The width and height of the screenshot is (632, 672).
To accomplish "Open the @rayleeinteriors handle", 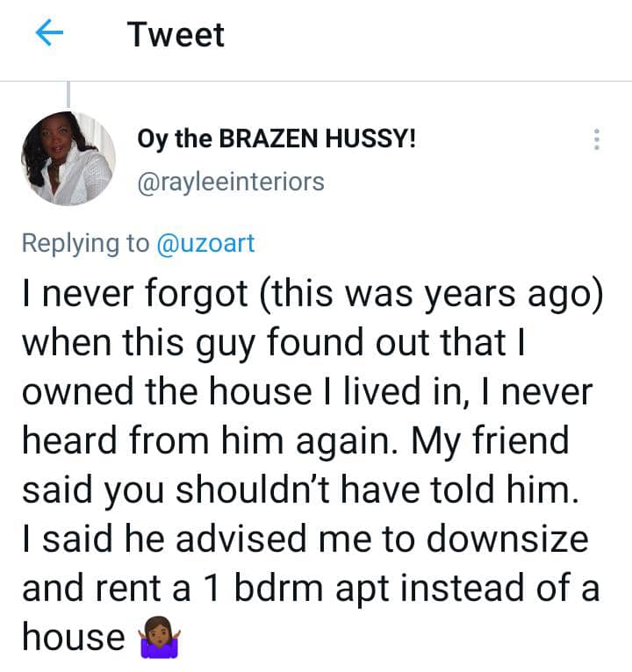I will pyautogui.click(x=231, y=182).
